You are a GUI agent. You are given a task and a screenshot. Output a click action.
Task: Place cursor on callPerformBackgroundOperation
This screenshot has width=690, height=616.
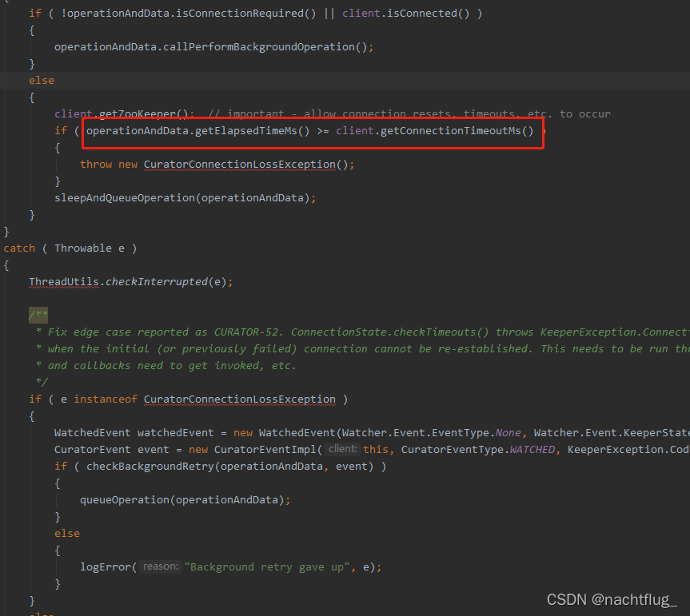[259, 47]
